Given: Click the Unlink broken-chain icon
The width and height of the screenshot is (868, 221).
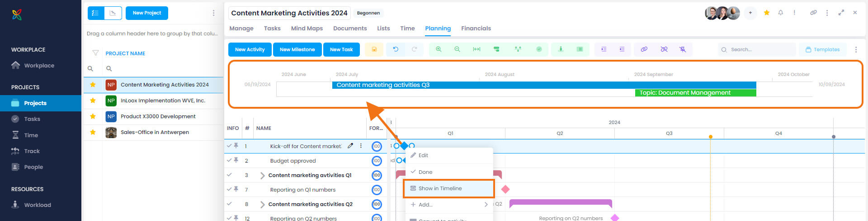Looking at the screenshot, I should tap(664, 49).
